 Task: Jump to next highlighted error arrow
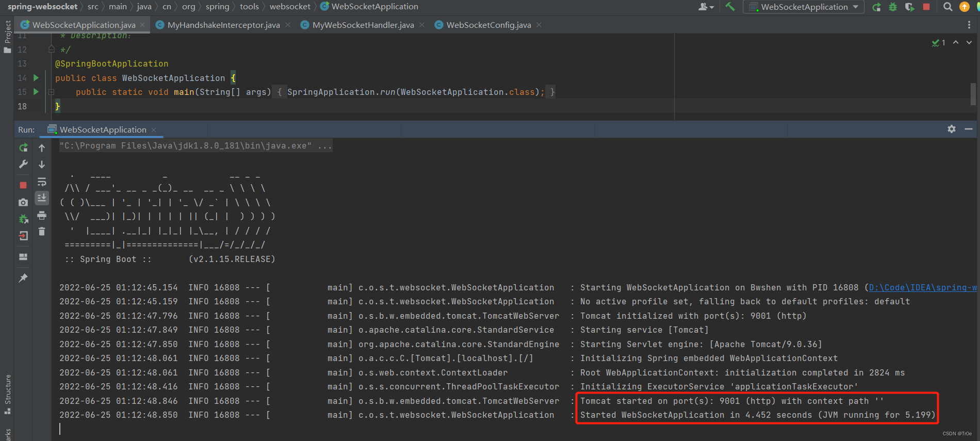pyautogui.click(x=969, y=43)
